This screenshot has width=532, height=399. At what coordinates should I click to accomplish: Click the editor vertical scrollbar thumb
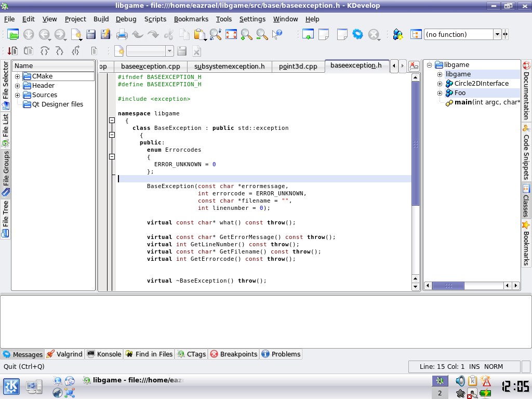pos(415,143)
